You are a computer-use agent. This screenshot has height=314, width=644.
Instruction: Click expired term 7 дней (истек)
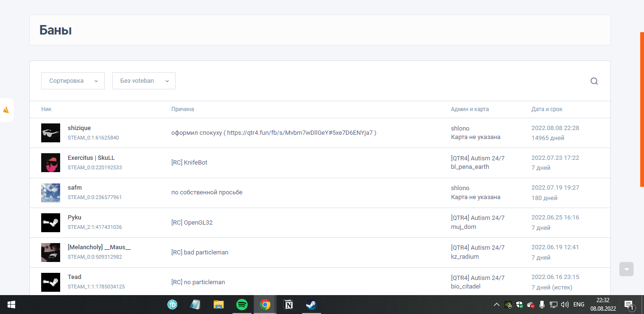[552, 288]
